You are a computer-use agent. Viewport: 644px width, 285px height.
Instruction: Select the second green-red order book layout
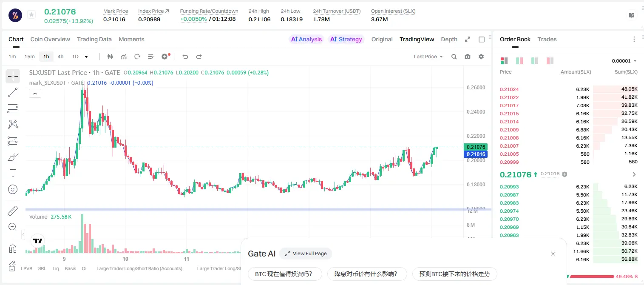point(519,61)
